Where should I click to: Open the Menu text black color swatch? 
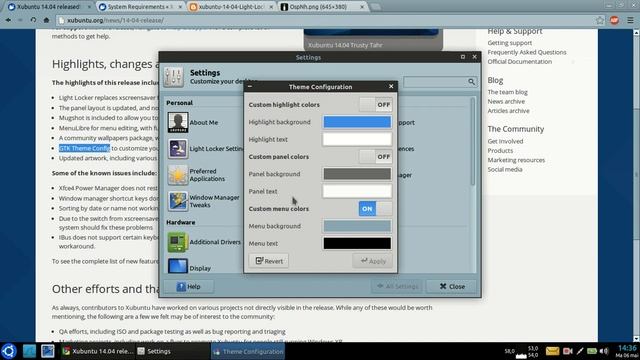tap(357, 243)
